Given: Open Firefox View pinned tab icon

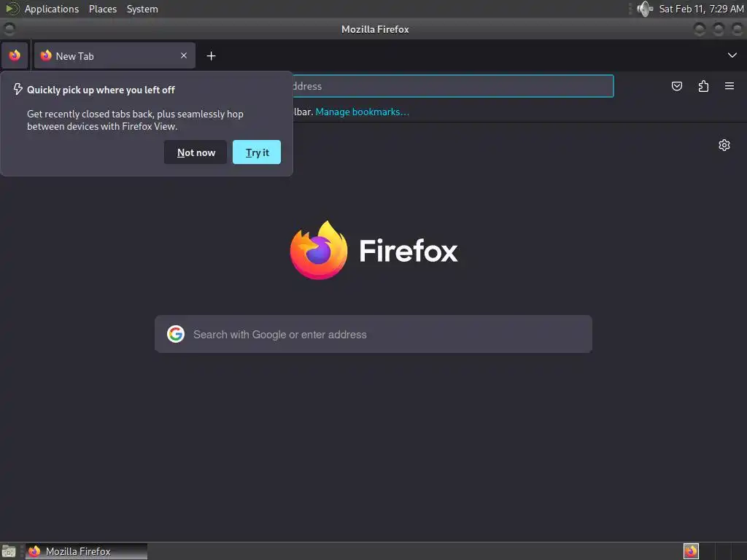Looking at the screenshot, I should (15, 55).
